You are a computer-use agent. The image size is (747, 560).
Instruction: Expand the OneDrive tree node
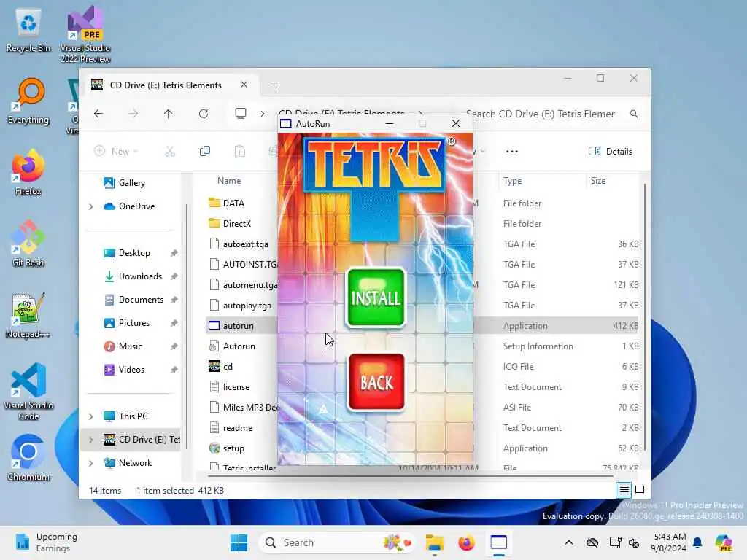(x=90, y=206)
